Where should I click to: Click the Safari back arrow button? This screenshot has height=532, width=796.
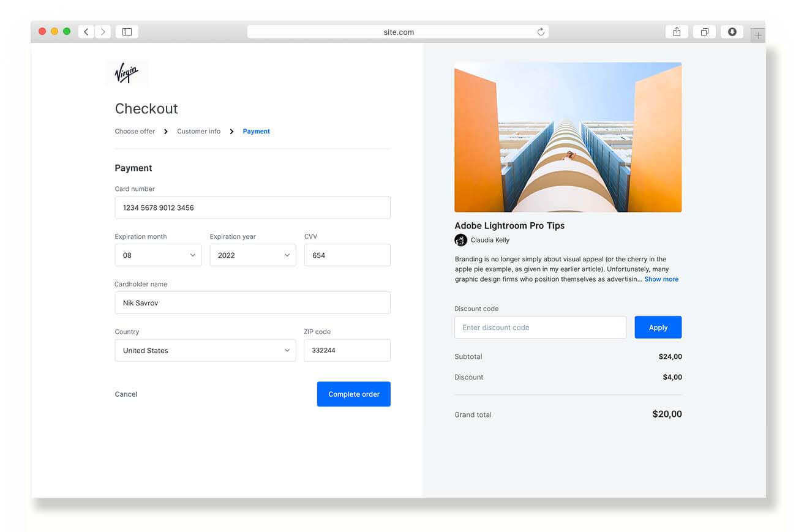coord(86,32)
